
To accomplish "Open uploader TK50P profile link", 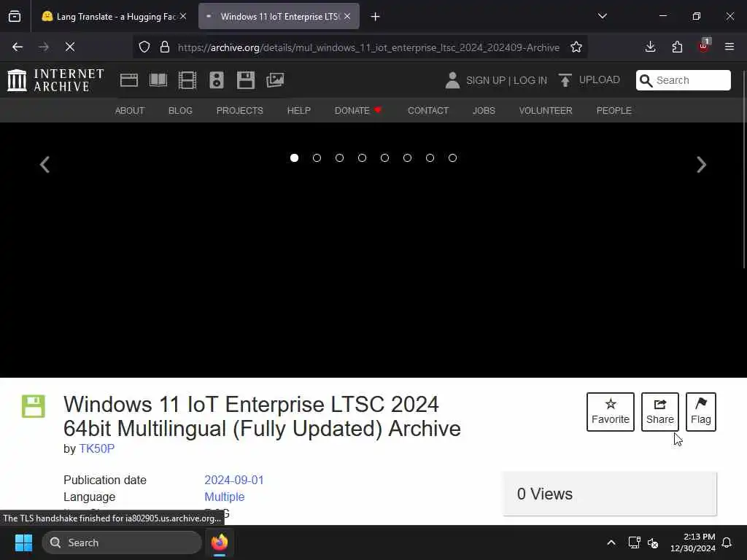I will click(x=97, y=448).
